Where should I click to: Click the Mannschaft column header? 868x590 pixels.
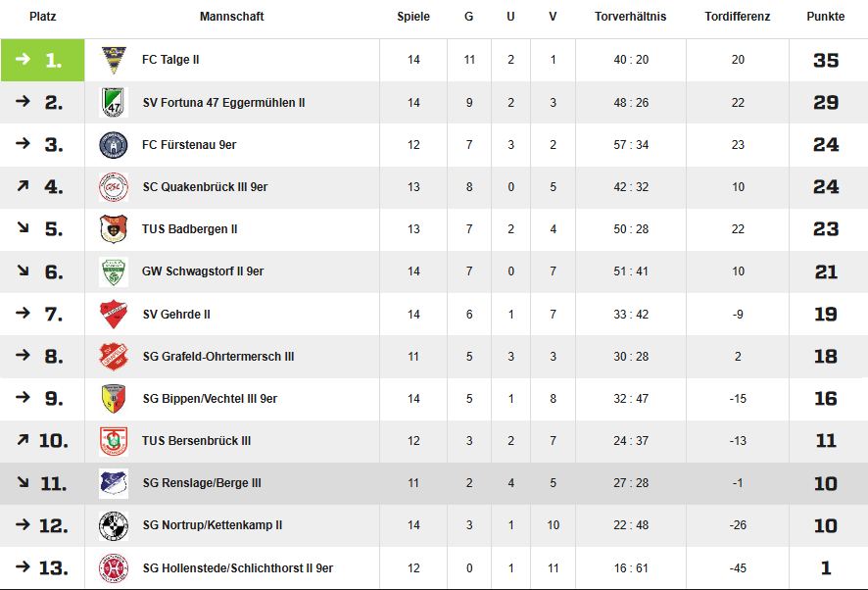coord(231,17)
